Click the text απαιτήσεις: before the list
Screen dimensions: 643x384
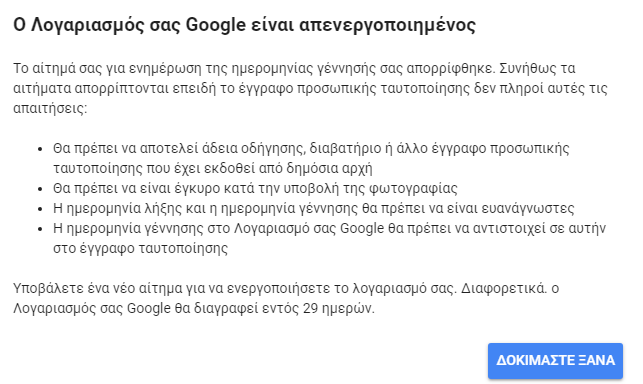pyautogui.click(x=50, y=109)
